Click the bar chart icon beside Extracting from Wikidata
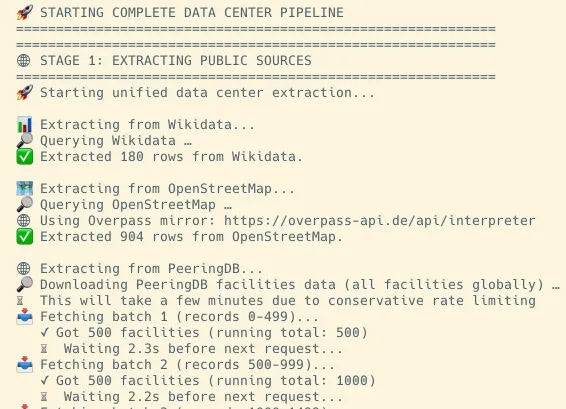The width and height of the screenshot is (566, 409). point(25,125)
